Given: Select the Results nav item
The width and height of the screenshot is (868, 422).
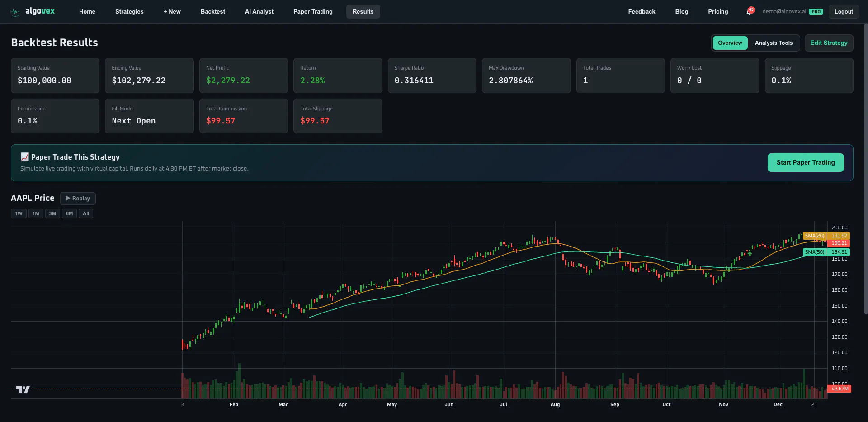Looking at the screenshot, I should pyautogui.click(x=363, y=12).
